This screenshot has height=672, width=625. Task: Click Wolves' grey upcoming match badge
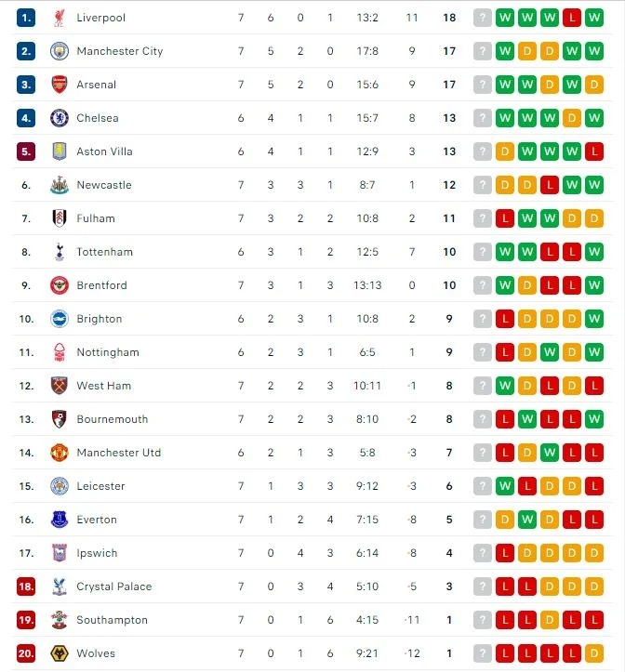coord(482,653)
